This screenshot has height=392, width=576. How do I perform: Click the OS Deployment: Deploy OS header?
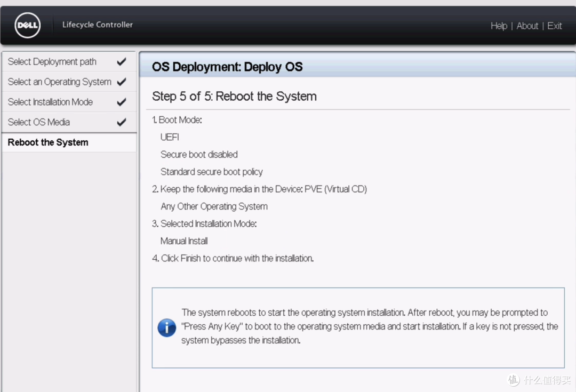(227, 67)
